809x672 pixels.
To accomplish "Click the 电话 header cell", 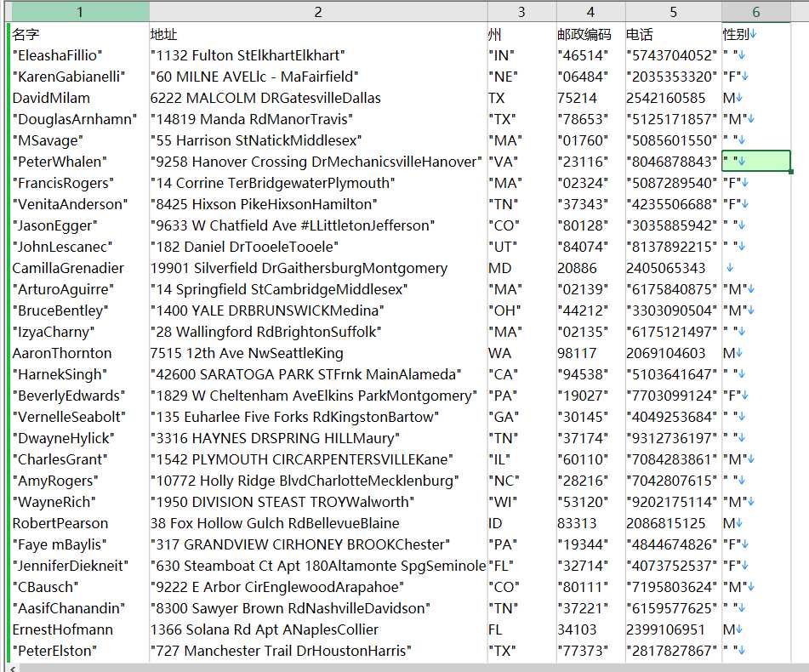I will coord(673,35).
